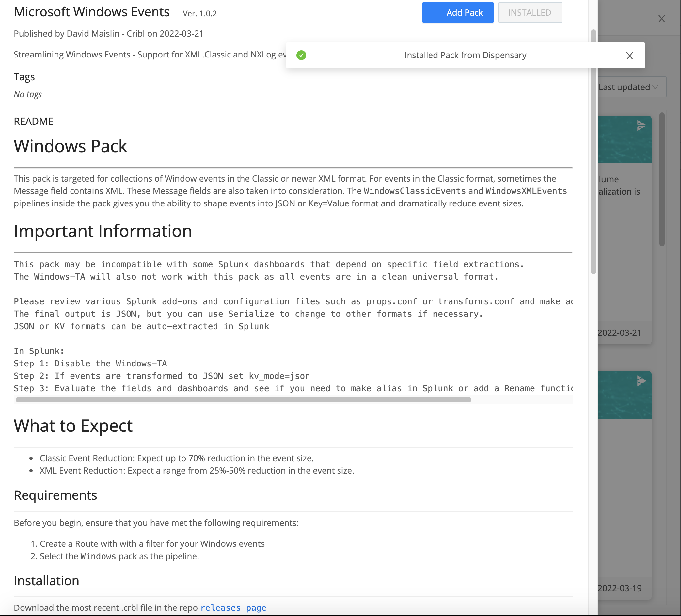Close the Microsoft Windows Events pack details modal
Viewport: 681px width, 616px height.
(x=661, y=19)
